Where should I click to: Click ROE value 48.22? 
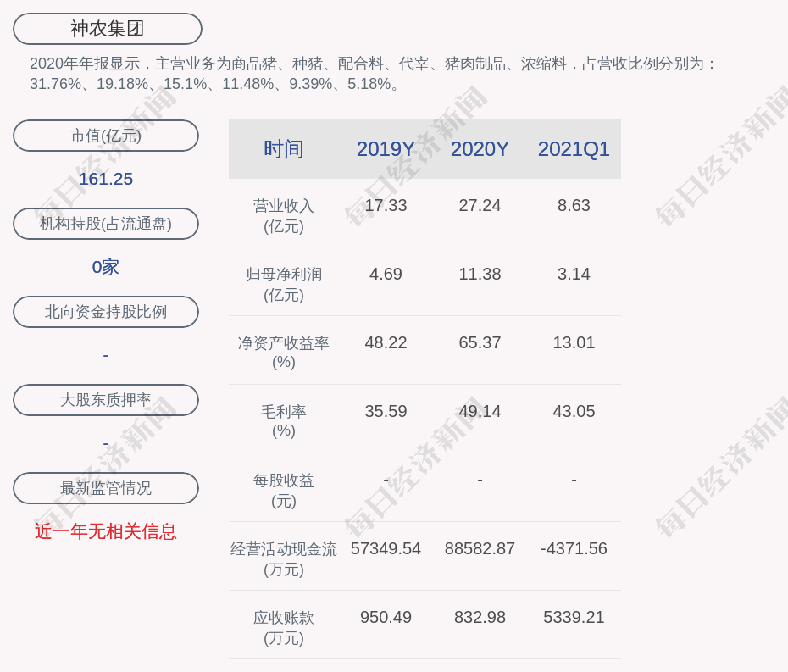tap(386, 343)
